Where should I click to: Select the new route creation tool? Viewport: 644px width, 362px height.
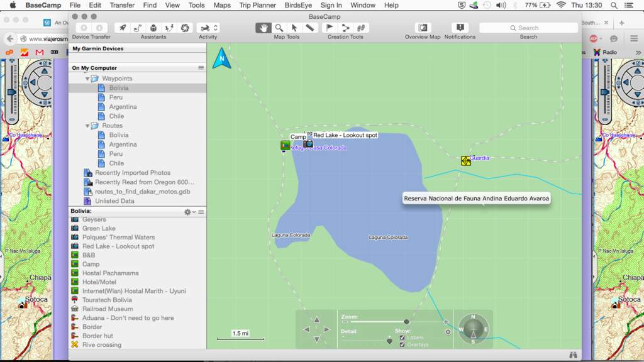pyautogui.click(x=345, y=28)
